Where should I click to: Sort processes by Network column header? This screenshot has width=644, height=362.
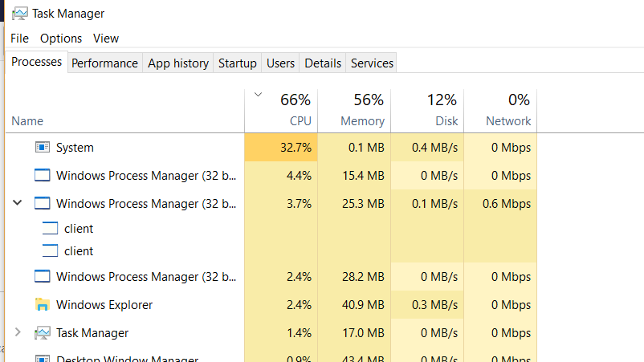500,111
